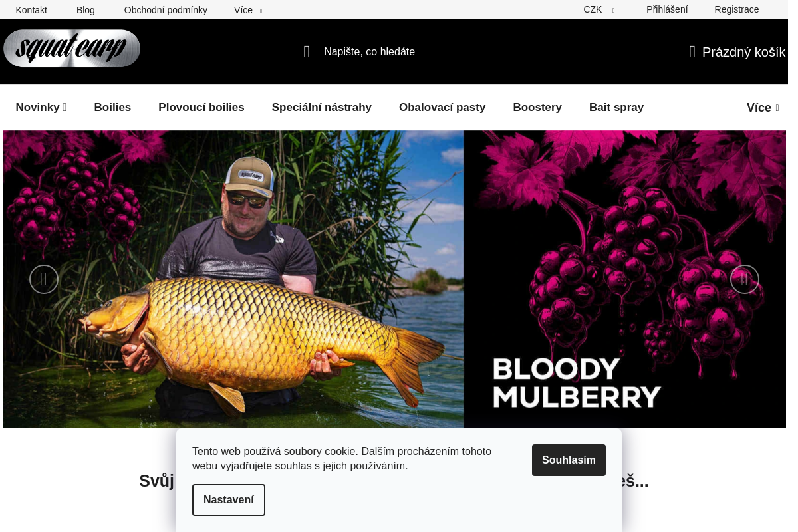Select Speciální nástrahy menu item

322,108
